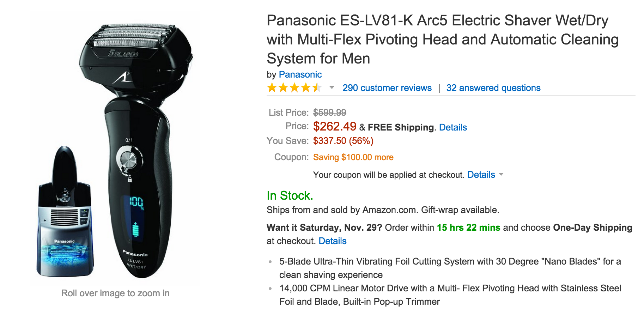Click the "Saving $100.00 more" coupon text
This screenshot has height=309, width=644.
[353, 157]
